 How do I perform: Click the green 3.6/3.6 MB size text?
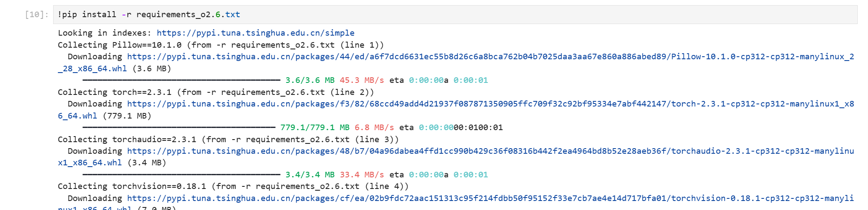tap(310, 80)
